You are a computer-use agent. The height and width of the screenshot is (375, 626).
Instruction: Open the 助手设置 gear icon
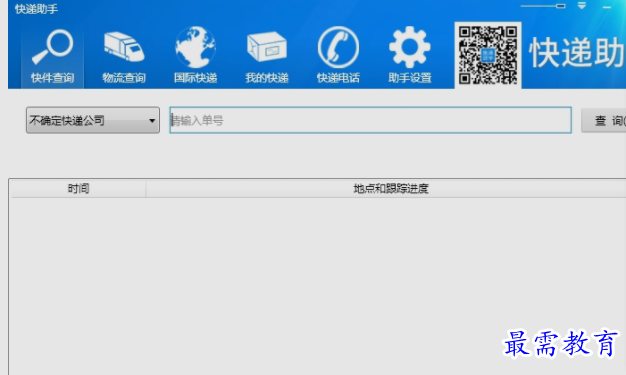pyautogui.click(x=410, y=56)
